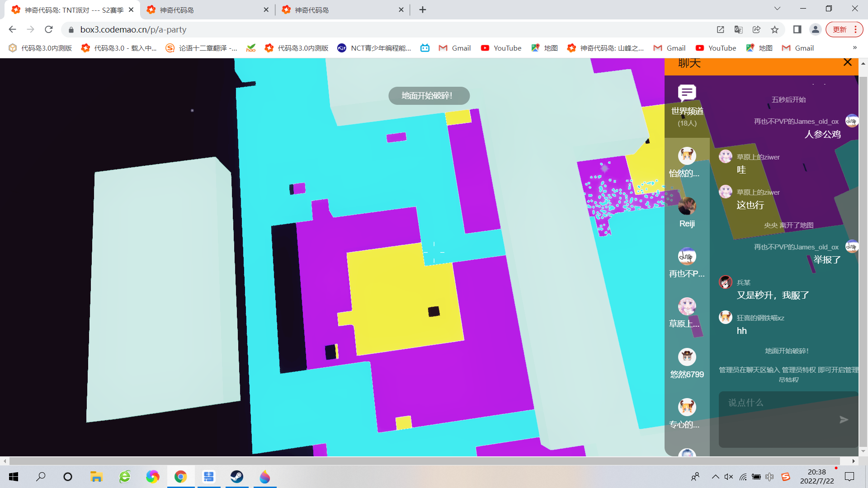This screenshot has height=488, width=868.
Task: Open the taskbar clock showing 20:38
Action: coord(817,477)
